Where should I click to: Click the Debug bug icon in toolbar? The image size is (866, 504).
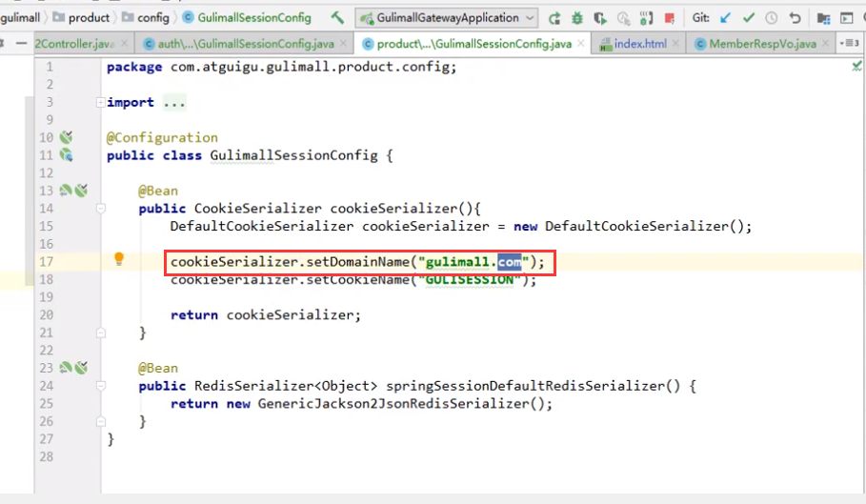click(577, 17)
